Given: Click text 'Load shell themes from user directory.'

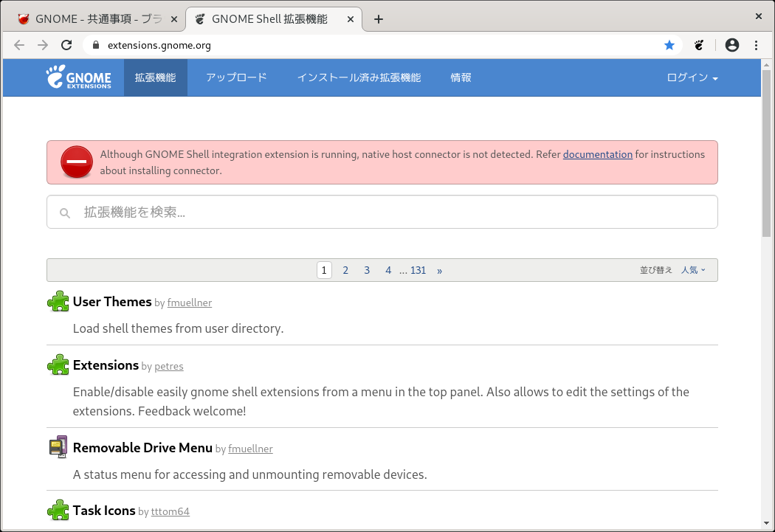Looking at the screenshot, I should (x=179, y=328).
